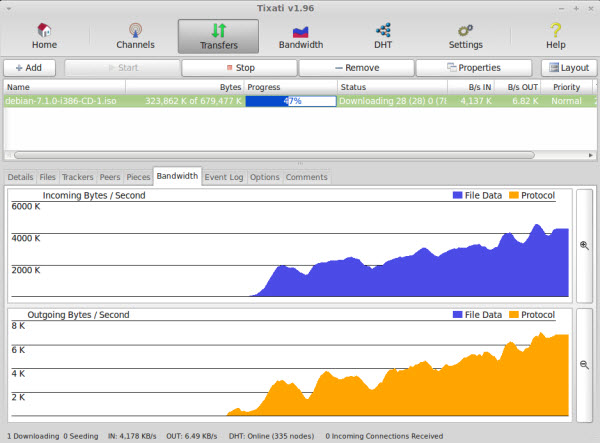600x443 pixels.
Task: Open the Help question mark
Action: point(556,36)
